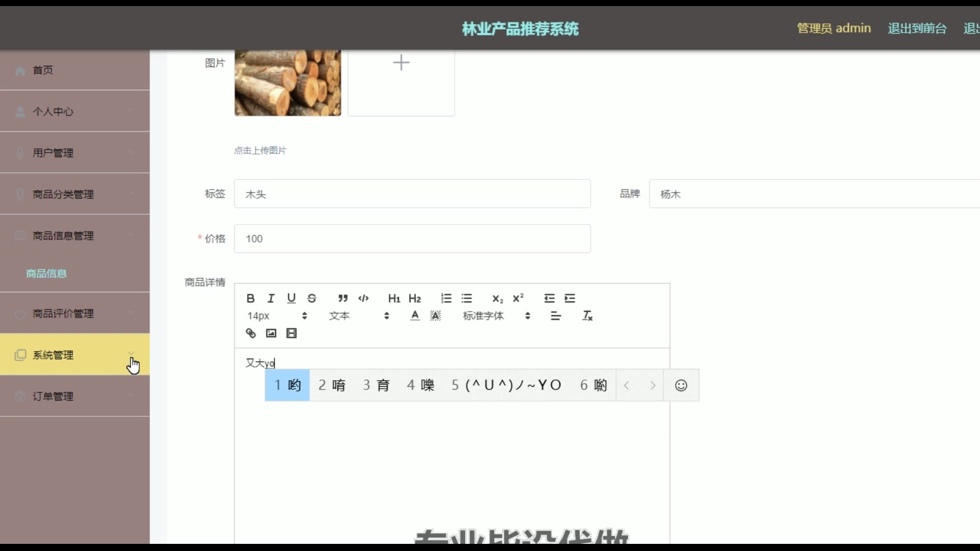Go to next IME candidate page
Viewport: 980px width, 551px height.
click(652, 385)
